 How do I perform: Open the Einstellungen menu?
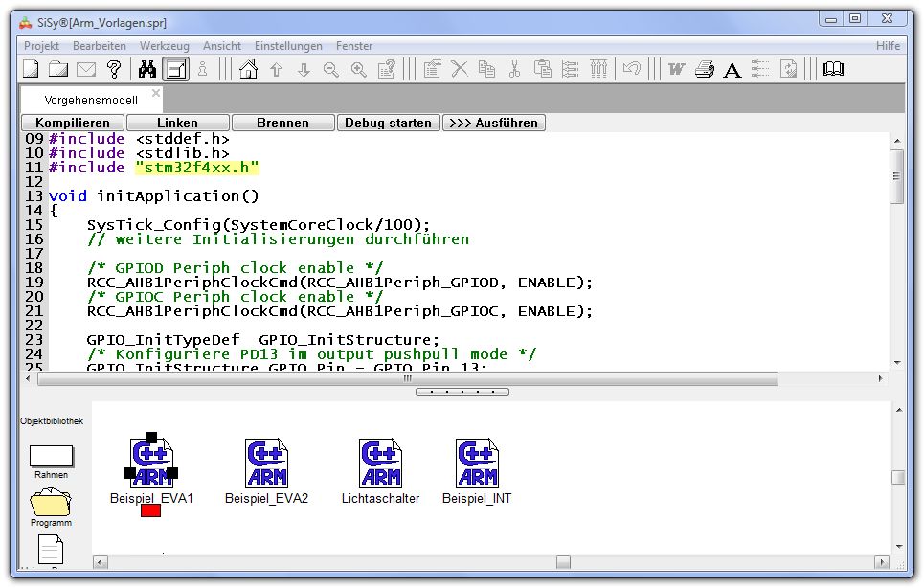coord(288,45)
